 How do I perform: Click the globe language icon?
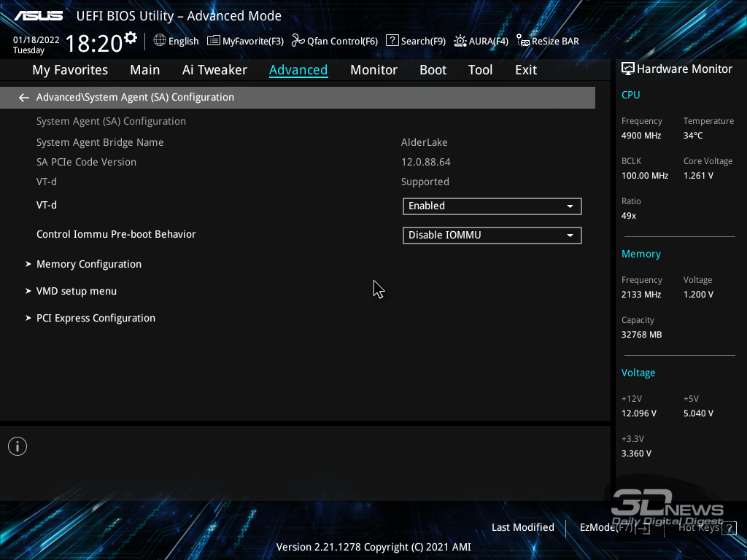160,41
